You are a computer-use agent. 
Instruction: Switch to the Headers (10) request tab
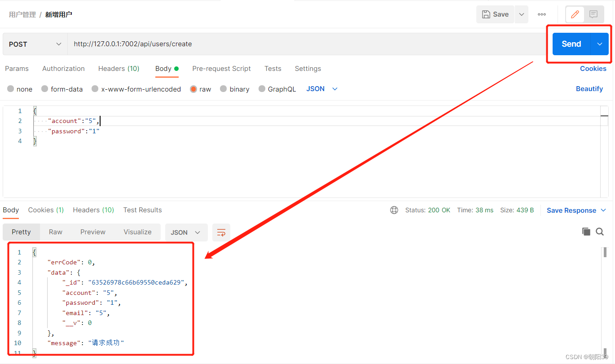click(119, 69)
